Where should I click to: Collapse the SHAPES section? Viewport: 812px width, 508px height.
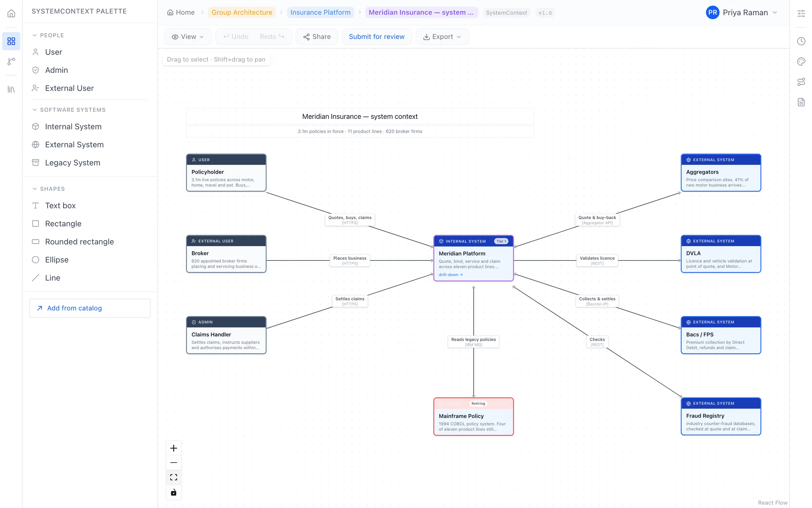(x=49, y=189)
